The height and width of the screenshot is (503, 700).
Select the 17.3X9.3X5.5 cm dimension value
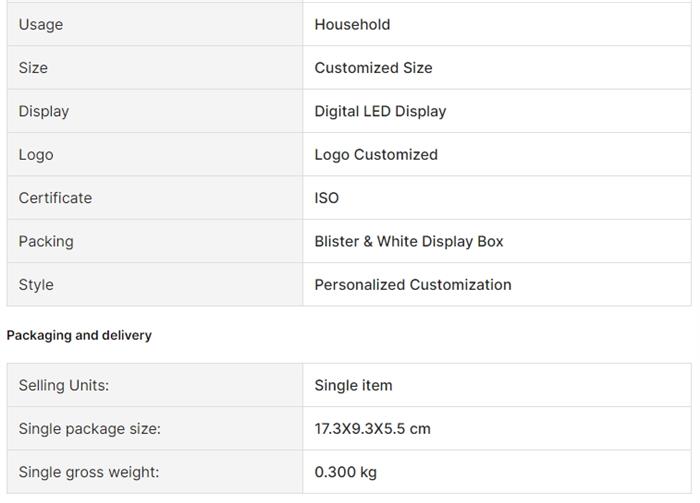(372, 429)
